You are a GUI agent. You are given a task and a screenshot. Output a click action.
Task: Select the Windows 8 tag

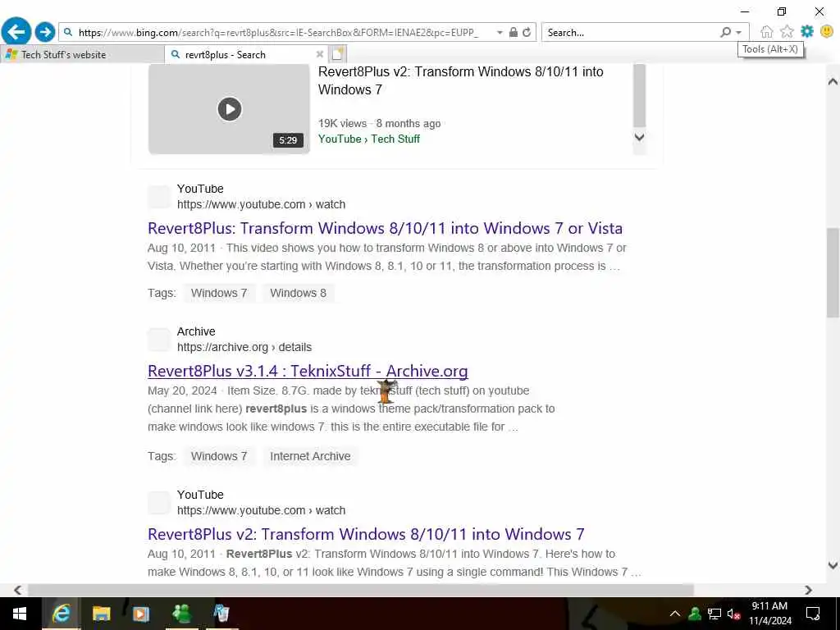tap(298, 293)
